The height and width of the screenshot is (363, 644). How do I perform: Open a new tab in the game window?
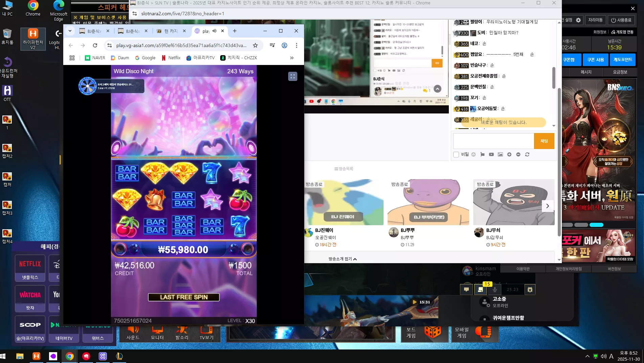pyautogui.click(x=235, y=31)
